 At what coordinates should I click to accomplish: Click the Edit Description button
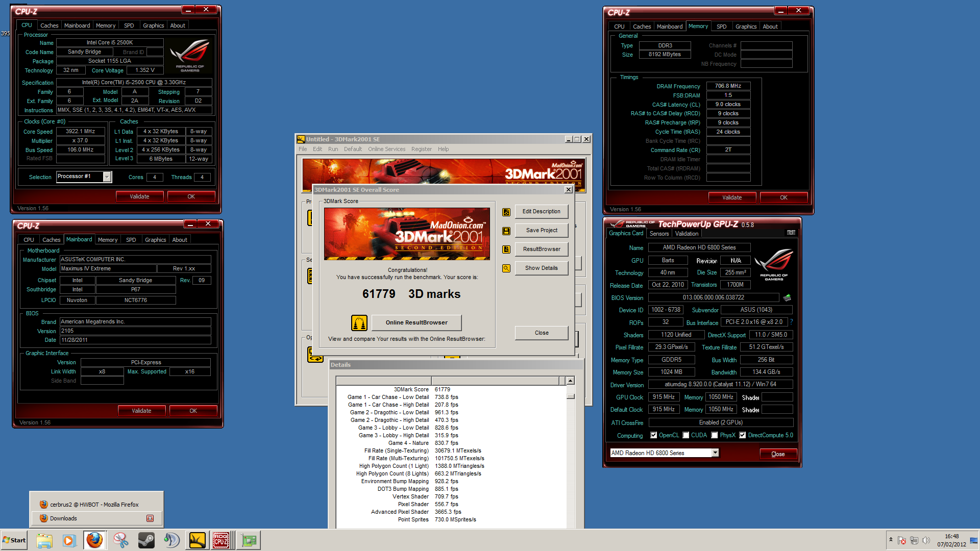pos(541,211)
